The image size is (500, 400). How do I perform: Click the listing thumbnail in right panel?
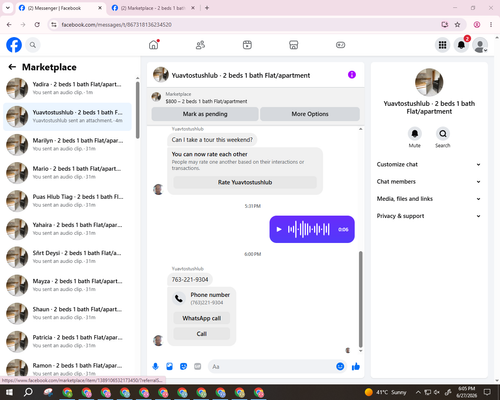[x=429, y=82]
